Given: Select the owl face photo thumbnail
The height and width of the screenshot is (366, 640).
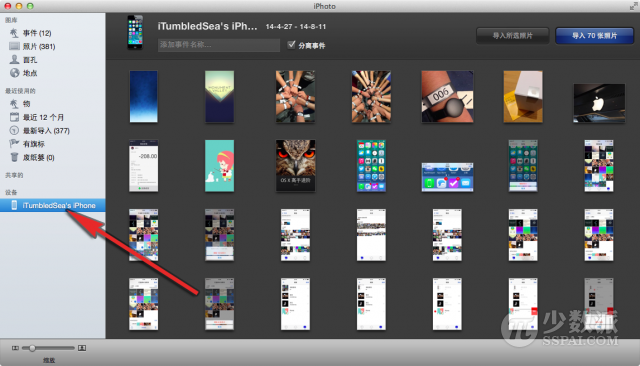Looking at the screenshot, I should (296, 166).
